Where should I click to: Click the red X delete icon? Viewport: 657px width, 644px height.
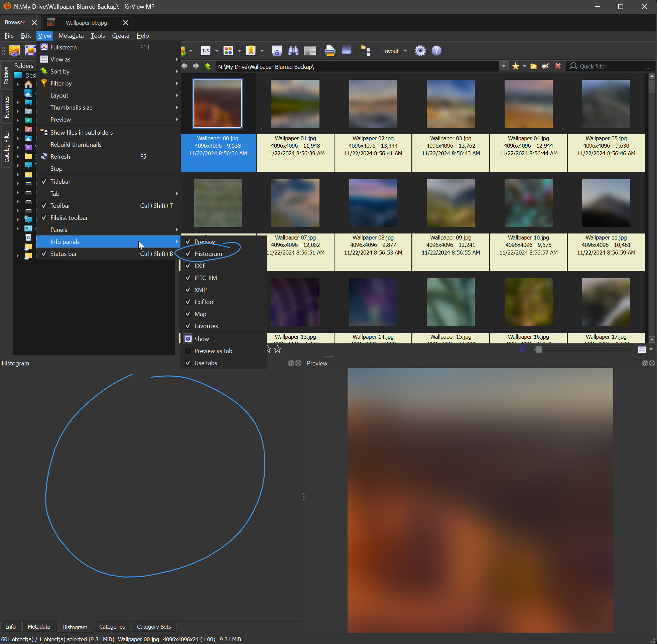pyautogui.click(x=558, y=66)
